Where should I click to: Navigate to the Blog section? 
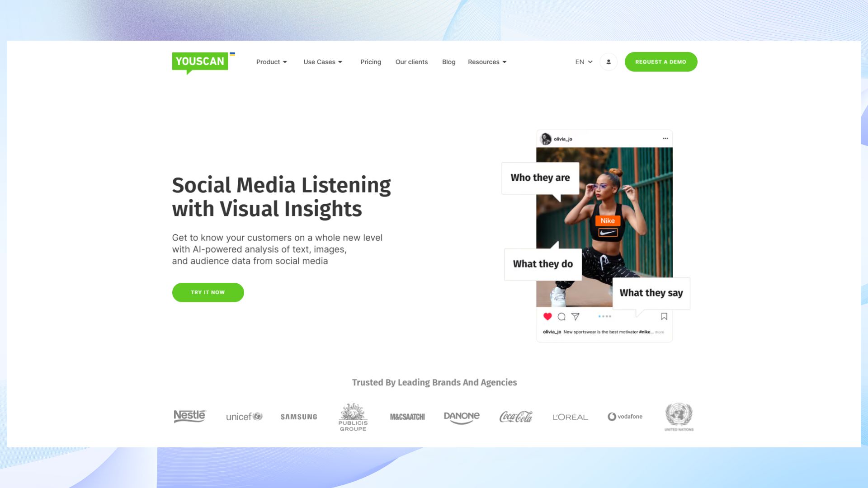(448, 62)
